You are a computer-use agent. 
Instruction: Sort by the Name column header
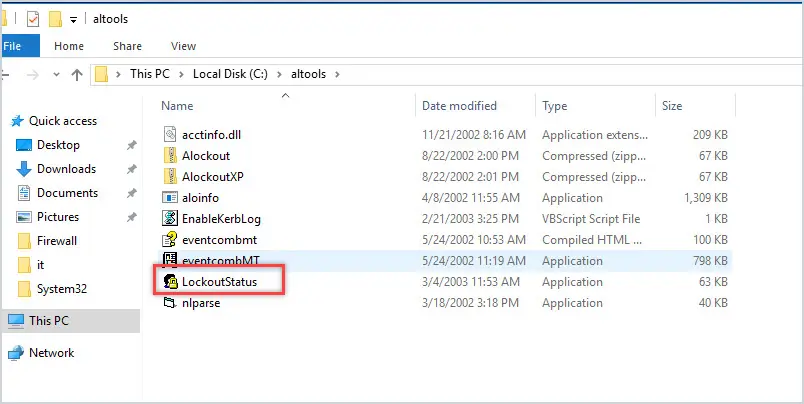coord(177,106)
